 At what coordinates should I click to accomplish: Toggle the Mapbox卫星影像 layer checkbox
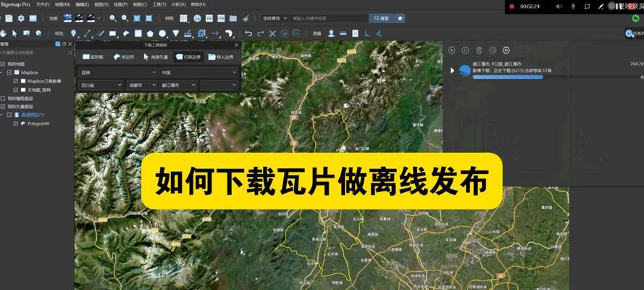pos(16,81)
